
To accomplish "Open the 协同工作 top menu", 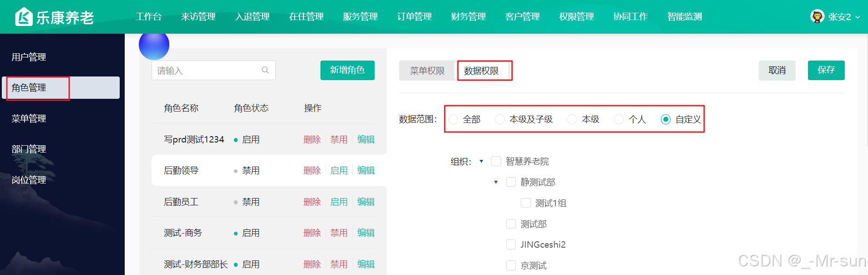I will (631, 17).
